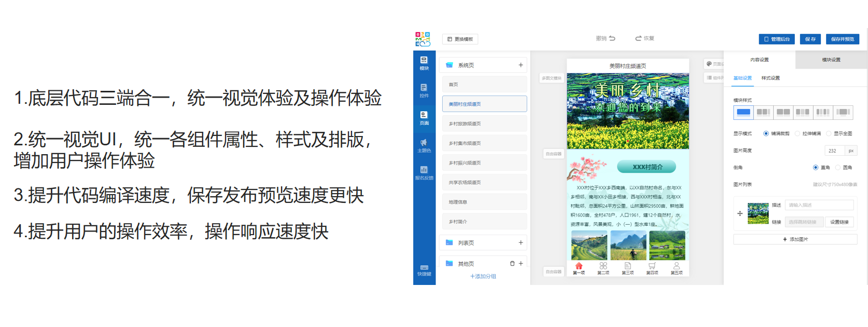Click the trash icon beside 其他页
Image resolution: width=868 pixels, height=327 pixels.
(512, 264)
